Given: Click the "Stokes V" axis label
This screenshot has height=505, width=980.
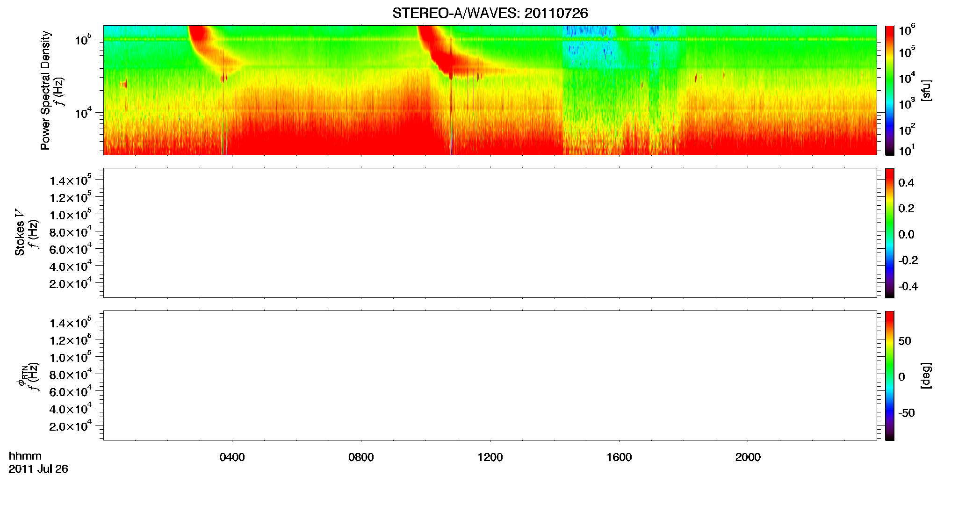Looking at the screenshot, I should coord(20,232).
